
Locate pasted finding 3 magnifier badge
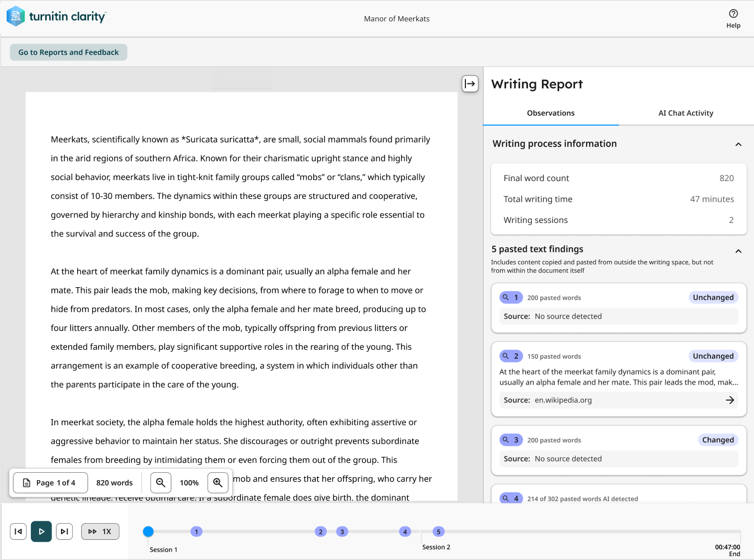pos(511,440)
